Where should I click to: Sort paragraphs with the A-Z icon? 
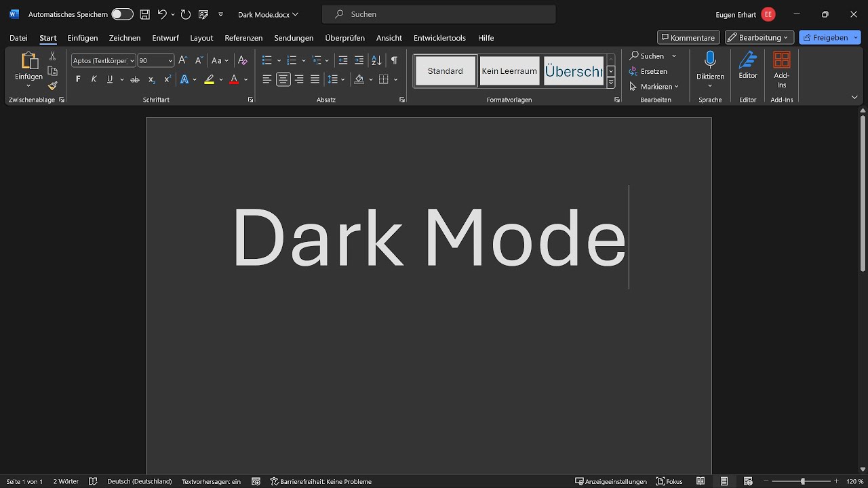coord(376,60)
